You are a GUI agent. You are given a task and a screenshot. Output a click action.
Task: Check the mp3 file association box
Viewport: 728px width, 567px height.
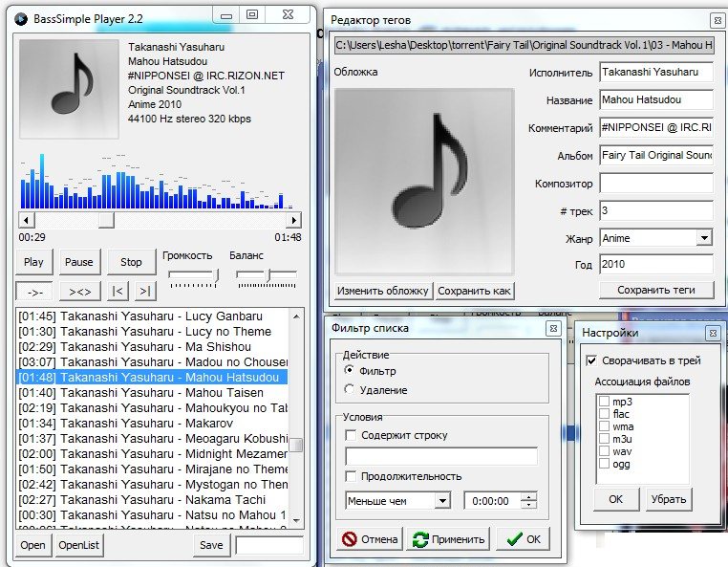(604, 402)
